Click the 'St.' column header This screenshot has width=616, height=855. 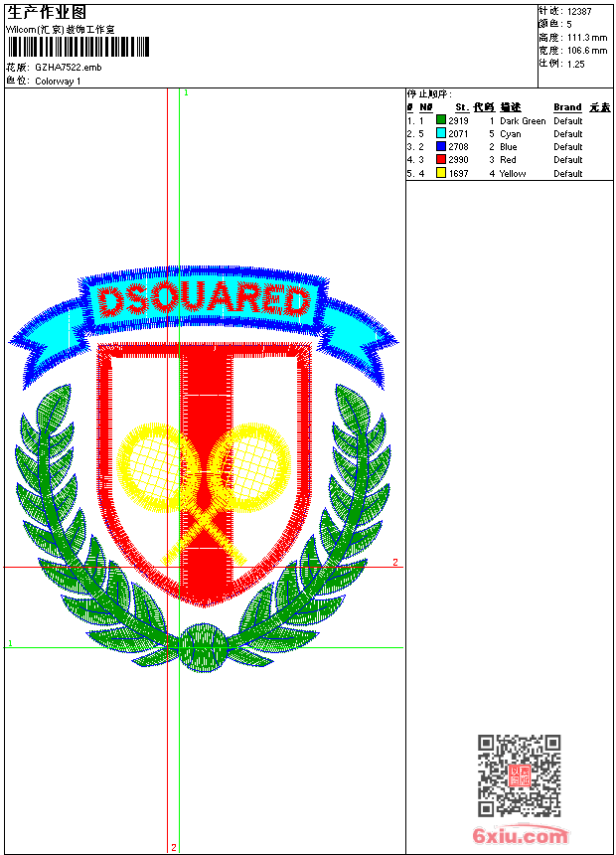pos(462,107)
